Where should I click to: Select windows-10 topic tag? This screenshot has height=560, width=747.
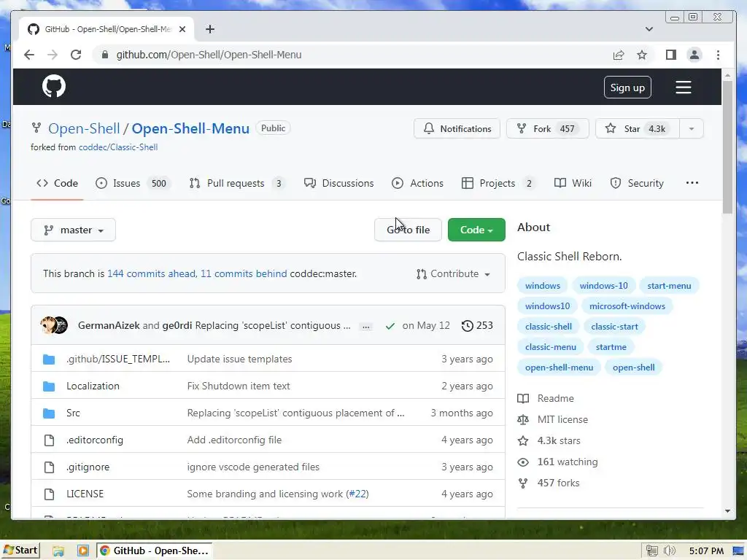(603, 286)
